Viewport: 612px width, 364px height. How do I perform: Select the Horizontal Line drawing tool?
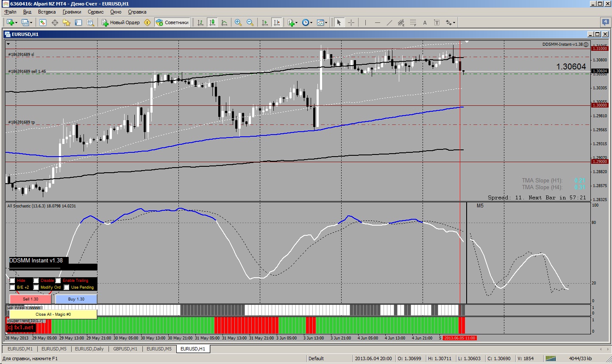377,22
